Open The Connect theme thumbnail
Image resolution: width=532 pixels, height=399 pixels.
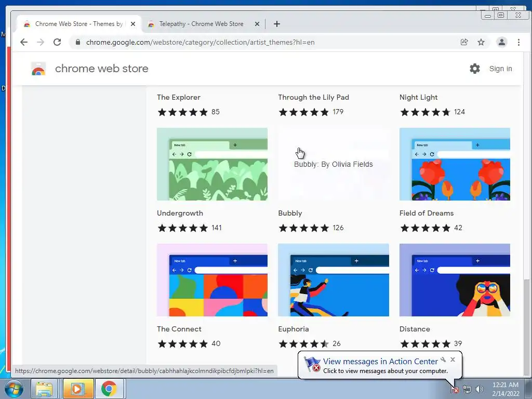(212, 280)
